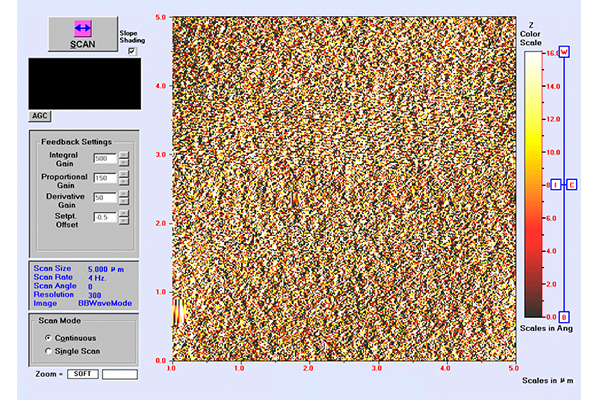Click the empty zoom field beside SOFT
The height and width of the screenshot is (400, 600).
pos(120,374)
